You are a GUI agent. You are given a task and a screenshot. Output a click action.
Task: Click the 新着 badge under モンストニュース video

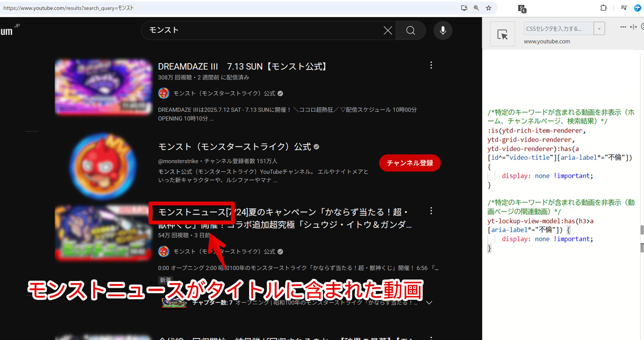166,280
